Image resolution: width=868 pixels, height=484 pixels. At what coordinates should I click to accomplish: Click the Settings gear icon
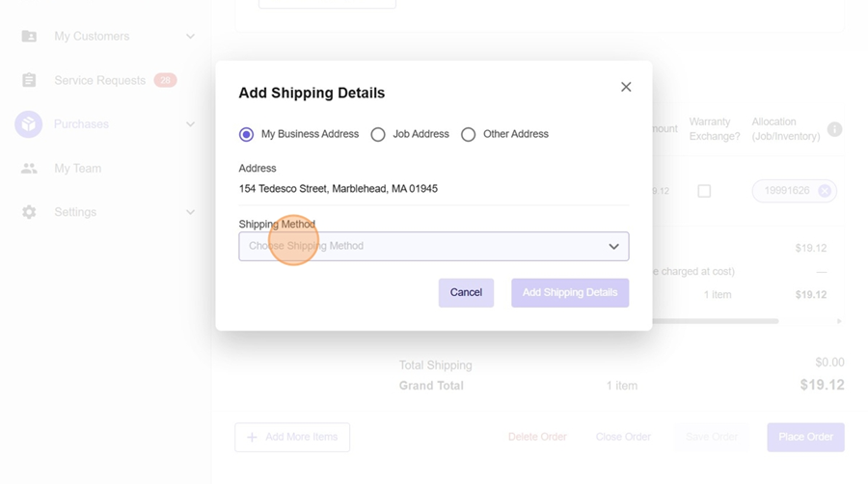point(29,212)
